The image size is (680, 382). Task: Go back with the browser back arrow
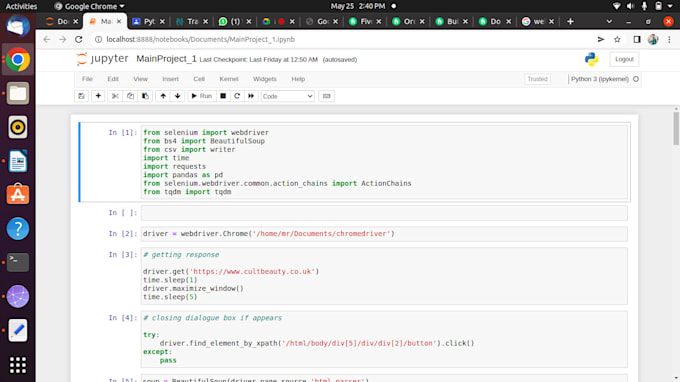click(47, 39)
